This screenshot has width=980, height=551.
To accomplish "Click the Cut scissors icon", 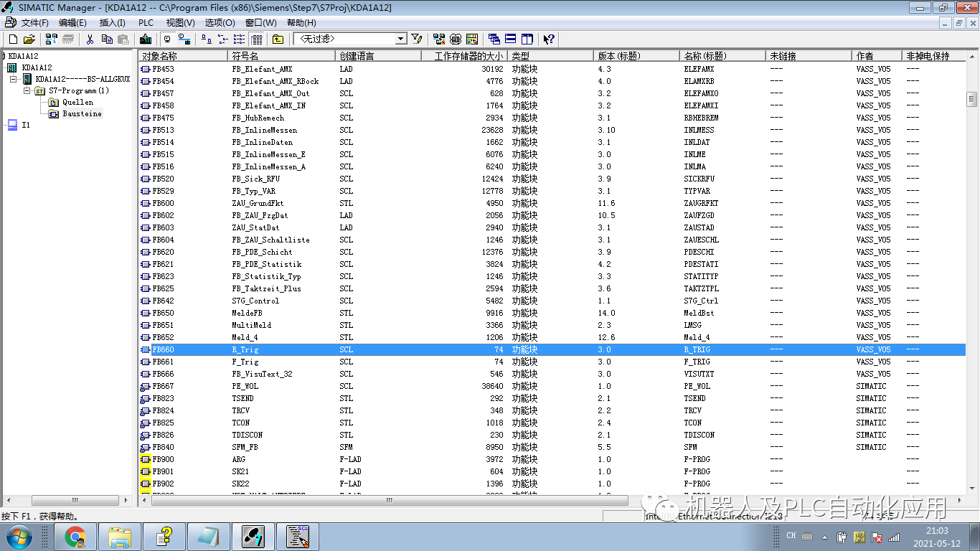I will click(90, 39).
